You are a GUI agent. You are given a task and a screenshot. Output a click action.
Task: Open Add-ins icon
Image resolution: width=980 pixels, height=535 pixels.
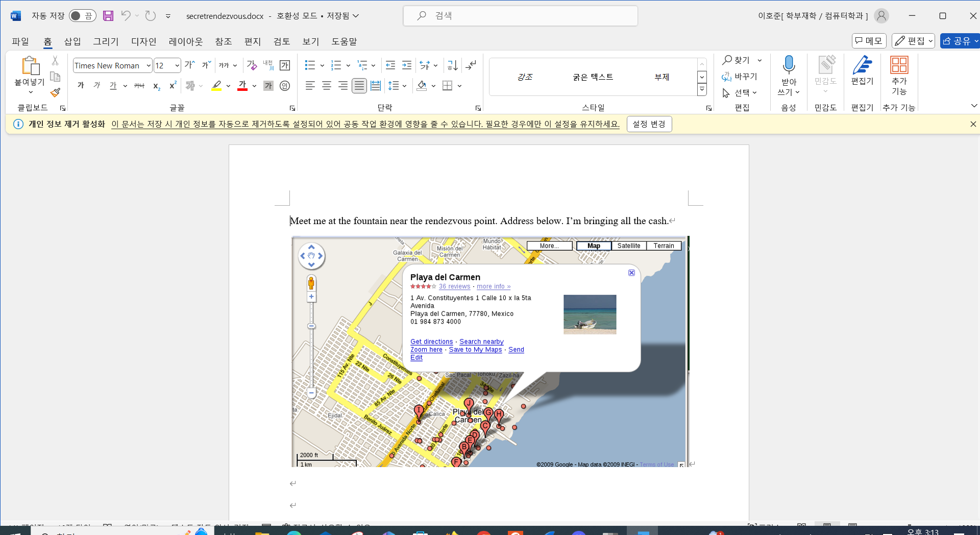pos(899,65)
